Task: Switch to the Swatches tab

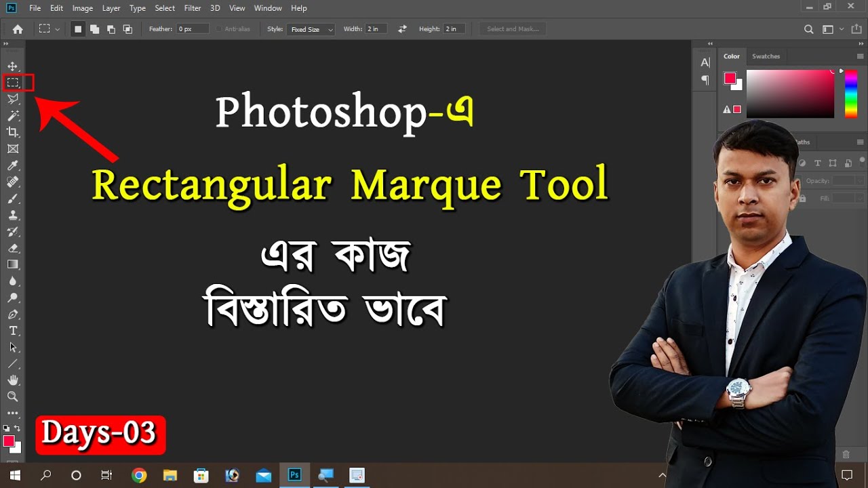Action: pyautogui.click(x=766, y=56)
